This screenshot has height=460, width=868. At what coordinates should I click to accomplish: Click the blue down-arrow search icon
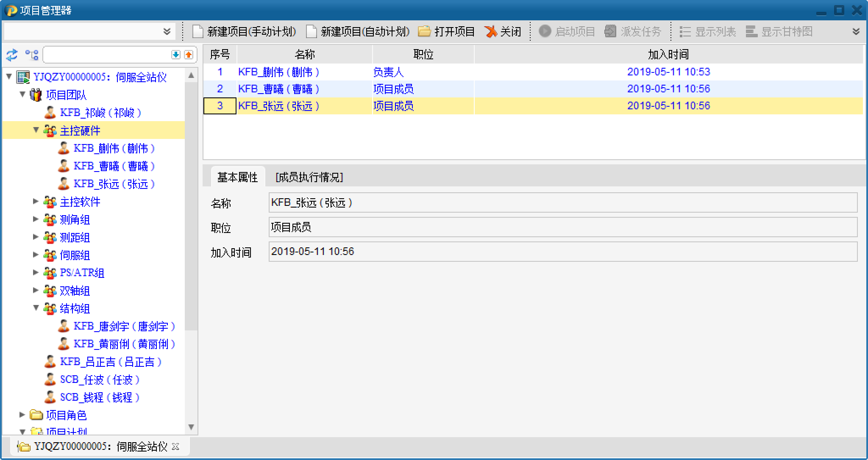pyautogui.click(x=176, y=55)
